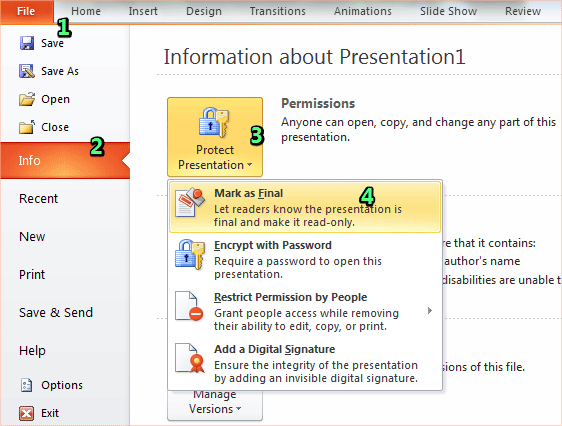Switch to the Insert ribbon tab

pos(143,11)
